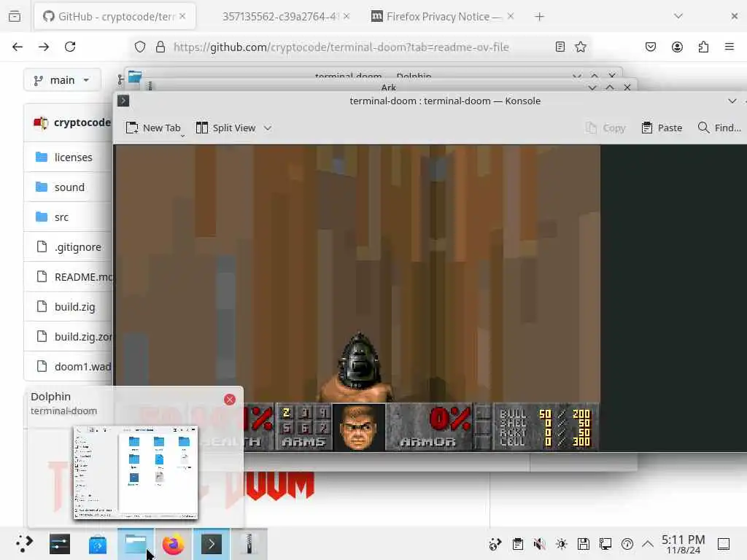
Task: Switch to Firefox via taskbar icon
Action: tap(174, 544)
